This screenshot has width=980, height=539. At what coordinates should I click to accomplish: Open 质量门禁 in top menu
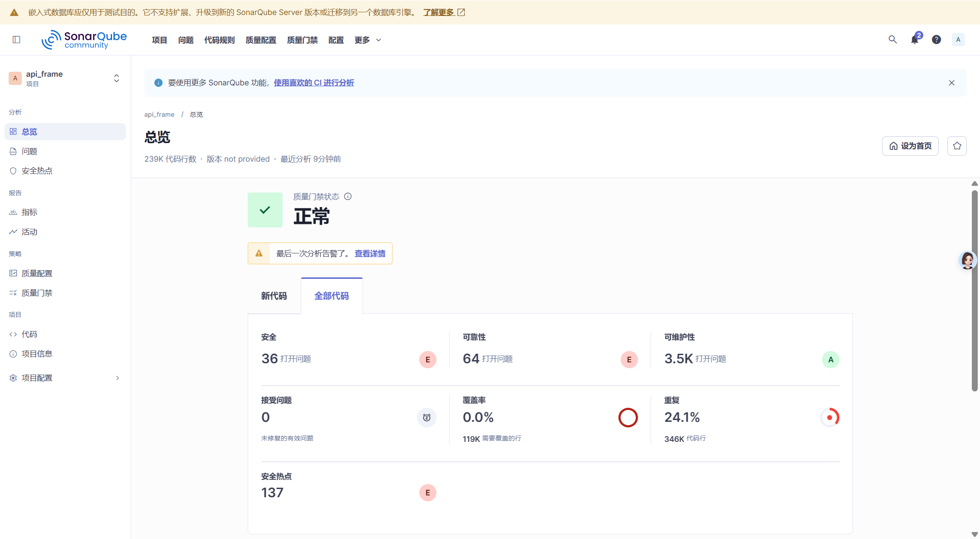point(302,40)
